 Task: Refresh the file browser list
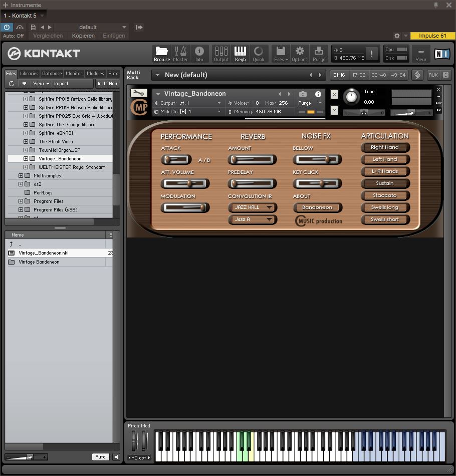click(x=12, y=84)
